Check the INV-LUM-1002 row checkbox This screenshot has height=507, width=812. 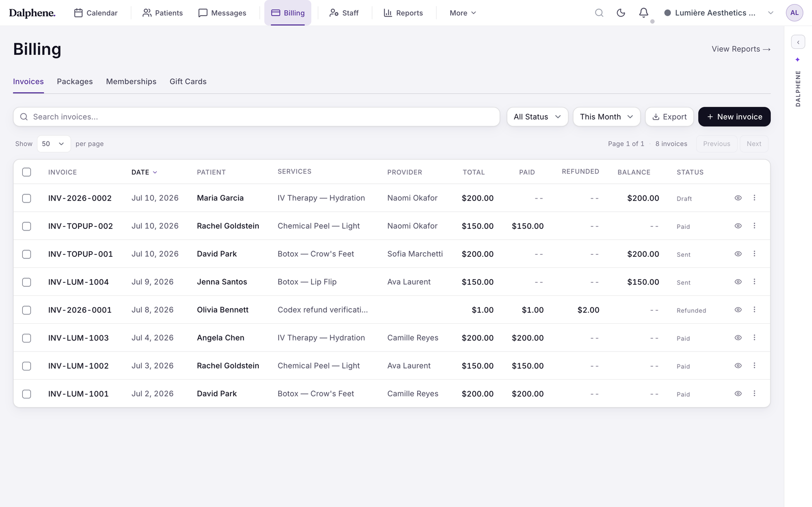pyautogui.click(x=27, y=366)
